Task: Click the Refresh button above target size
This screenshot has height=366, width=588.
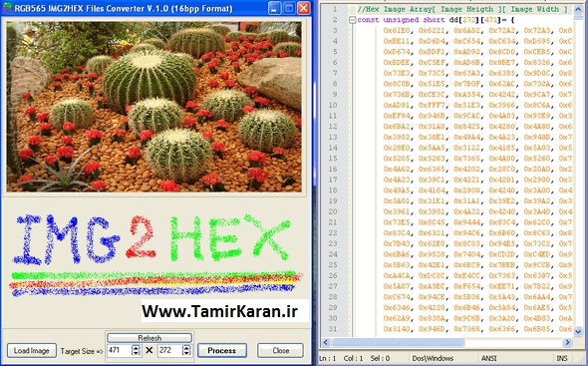Action: pos(149,337)
